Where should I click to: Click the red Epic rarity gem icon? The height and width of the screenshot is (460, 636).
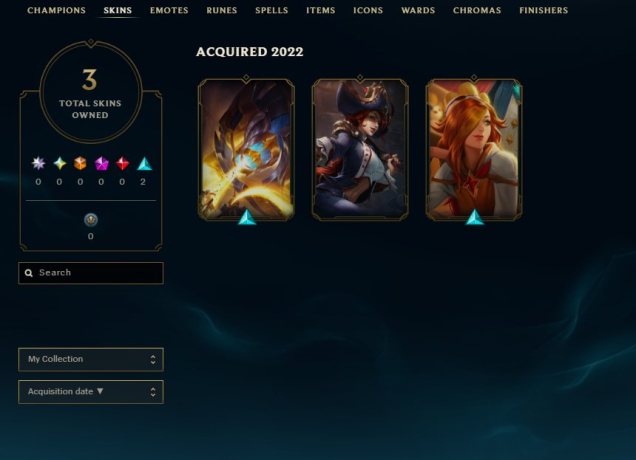point(122,163)
